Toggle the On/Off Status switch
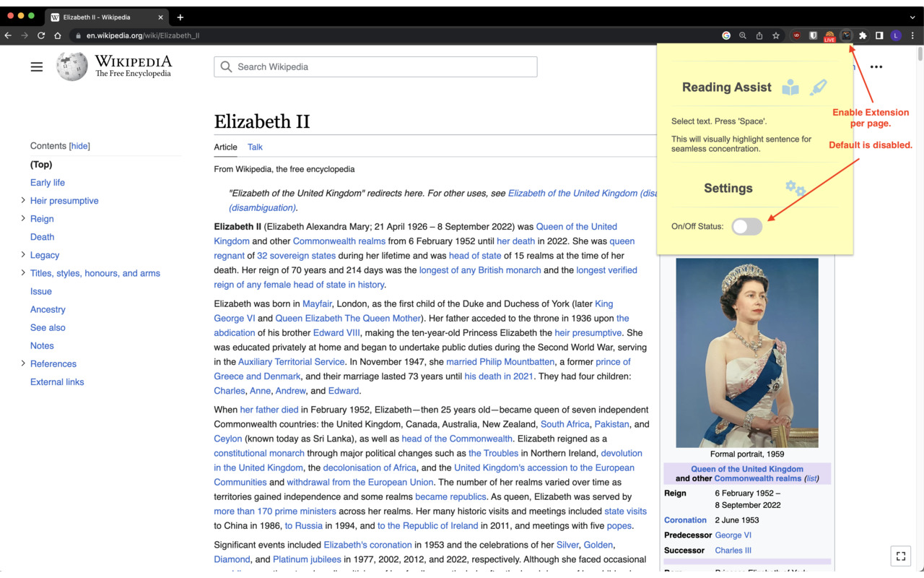 coord(746,226)
